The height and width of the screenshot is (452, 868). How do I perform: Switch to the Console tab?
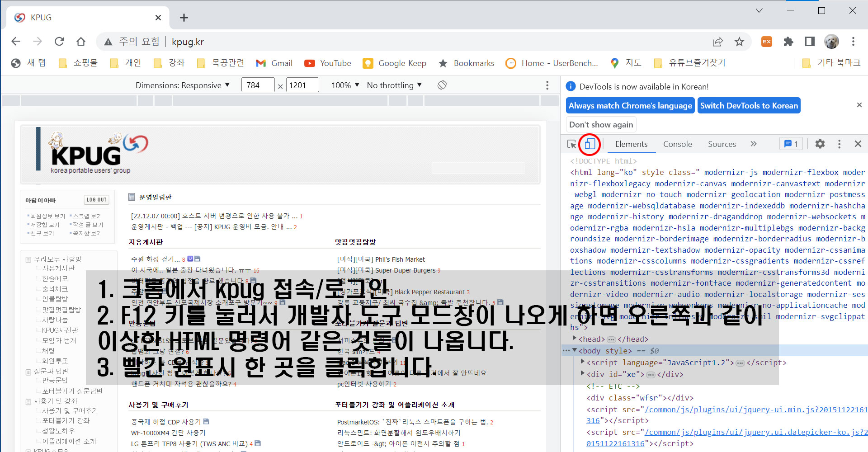(677, 144)
